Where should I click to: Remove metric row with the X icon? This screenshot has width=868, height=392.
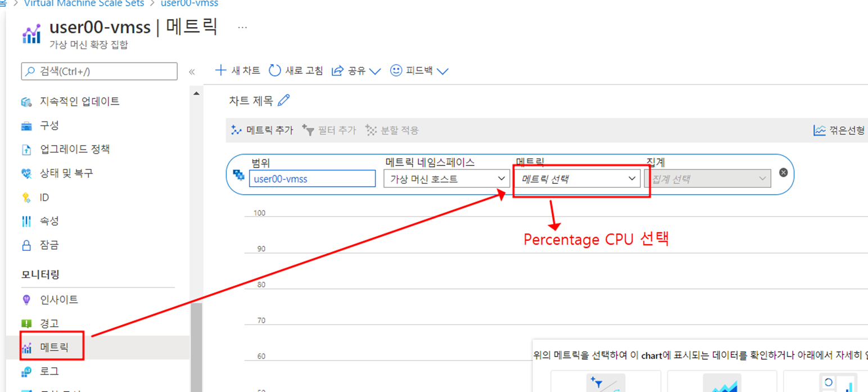pos(783,173)
